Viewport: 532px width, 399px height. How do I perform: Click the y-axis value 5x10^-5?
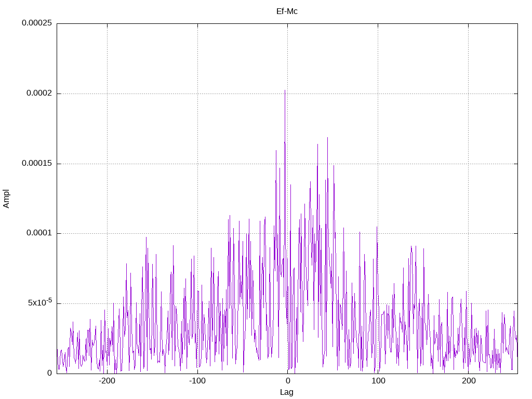click(x=40, y=302)
